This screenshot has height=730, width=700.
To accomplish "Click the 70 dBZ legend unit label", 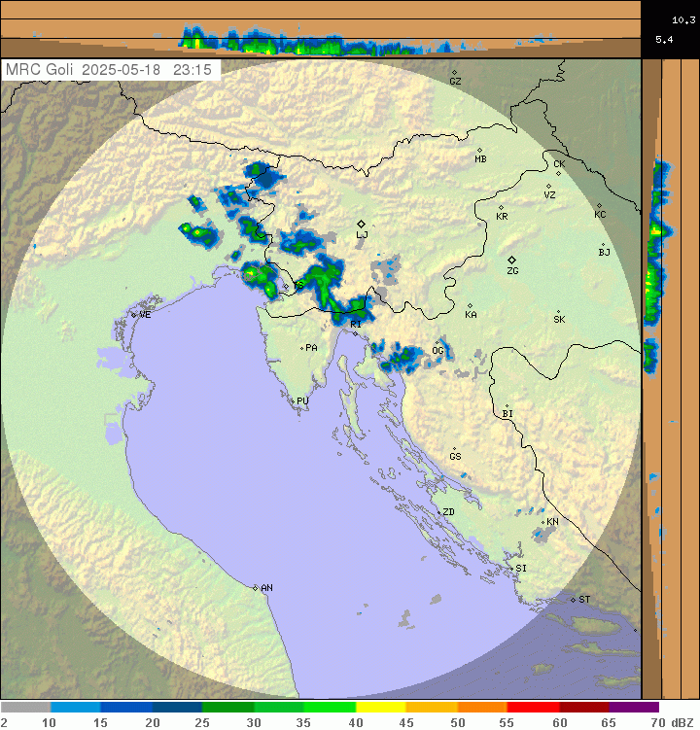I will [672, 723].
